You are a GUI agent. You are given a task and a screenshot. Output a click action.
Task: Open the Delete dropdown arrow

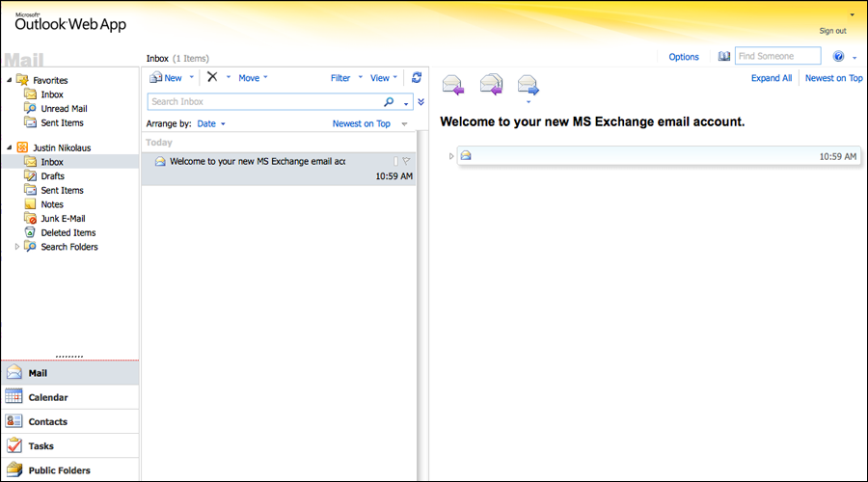click(x=228, y=77)
